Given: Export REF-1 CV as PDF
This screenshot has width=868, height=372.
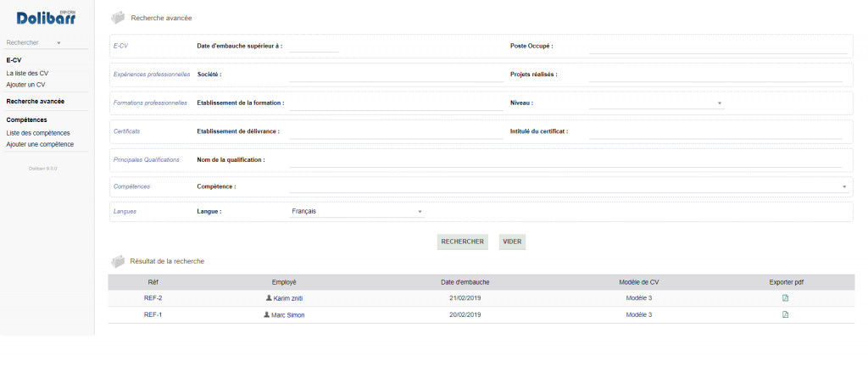Looking at the screenshot, I should point(785,315).
